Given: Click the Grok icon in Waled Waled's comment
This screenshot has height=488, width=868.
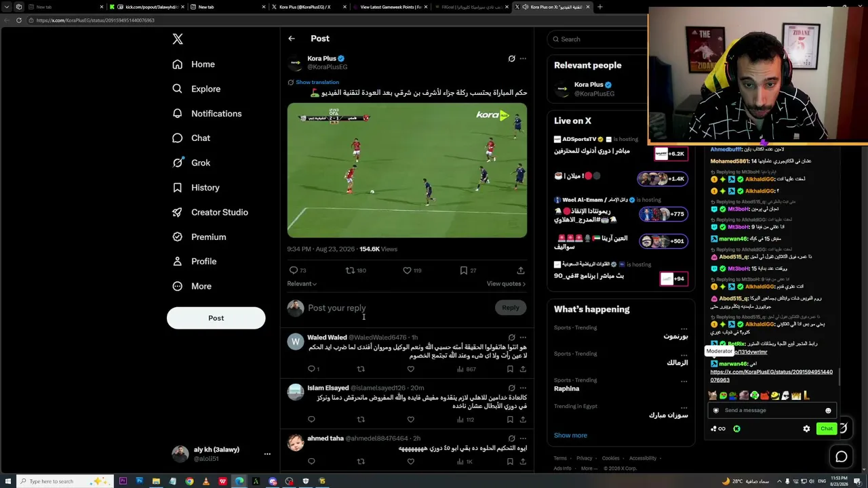Looking at the screenshot, I should (512, 337).
